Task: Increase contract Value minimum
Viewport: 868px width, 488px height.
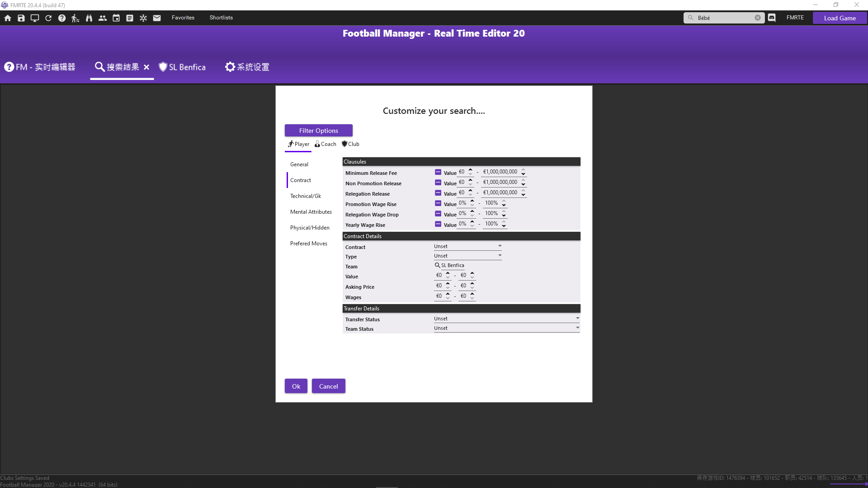Action: (448, 273)
